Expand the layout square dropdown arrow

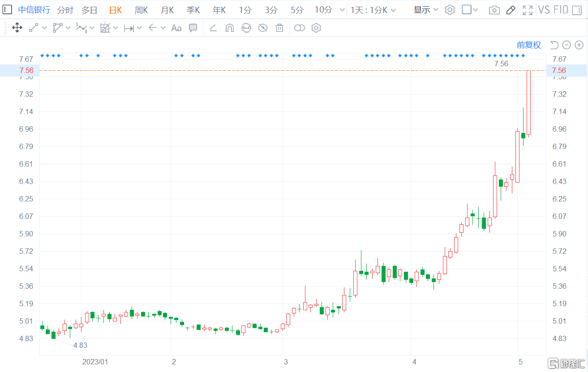point(476,10)
